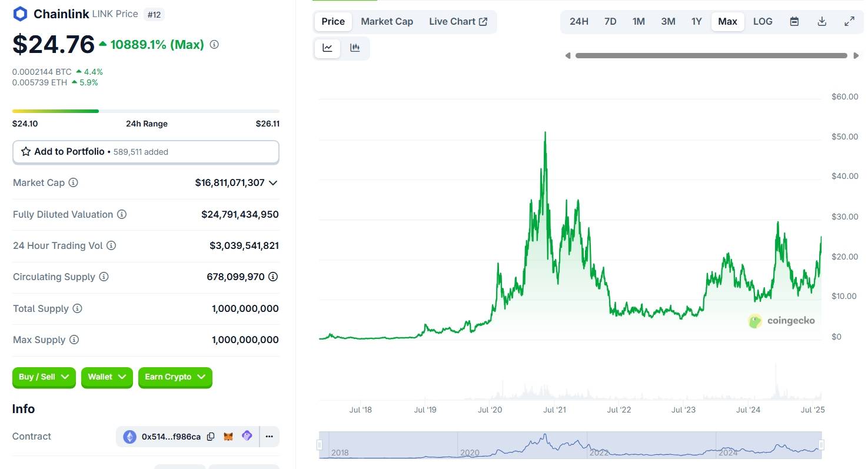This screenshot has width=868, height=469.
Task: Click the 10889.1% (Max) change text
Action: click(157, 44)
